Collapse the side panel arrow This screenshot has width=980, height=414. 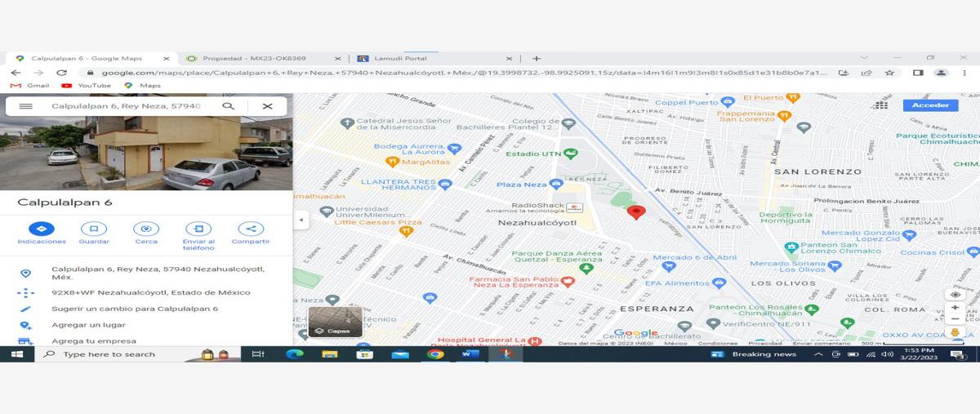[301, 220]
